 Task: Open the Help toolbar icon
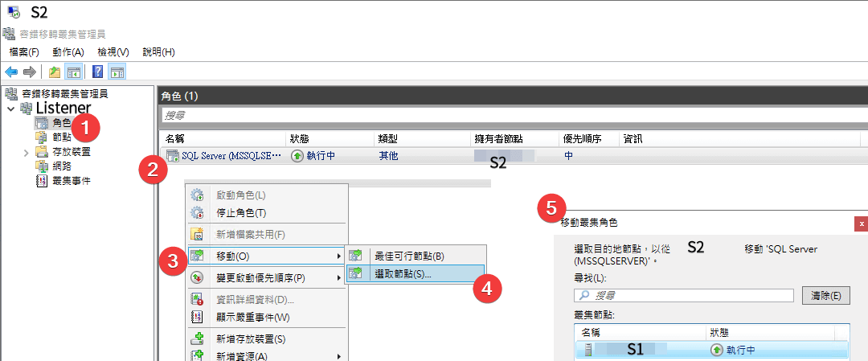[x=98, y=72]
